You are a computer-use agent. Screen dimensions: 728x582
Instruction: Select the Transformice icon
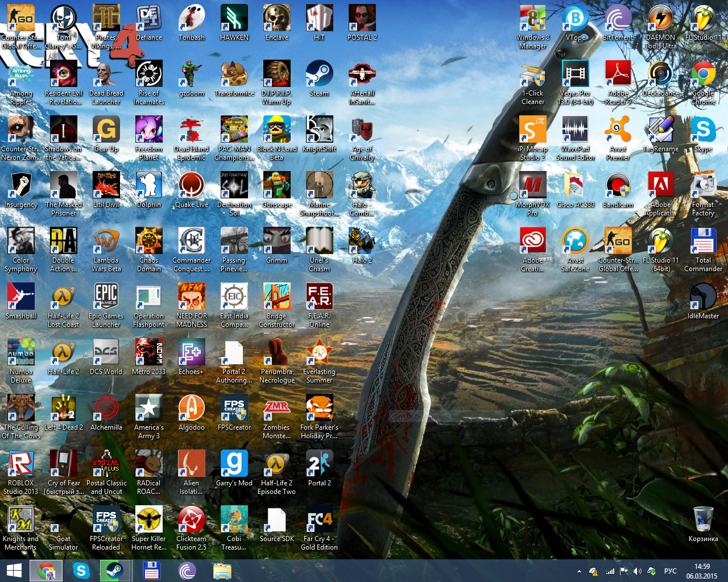click(x=234, y=78)
